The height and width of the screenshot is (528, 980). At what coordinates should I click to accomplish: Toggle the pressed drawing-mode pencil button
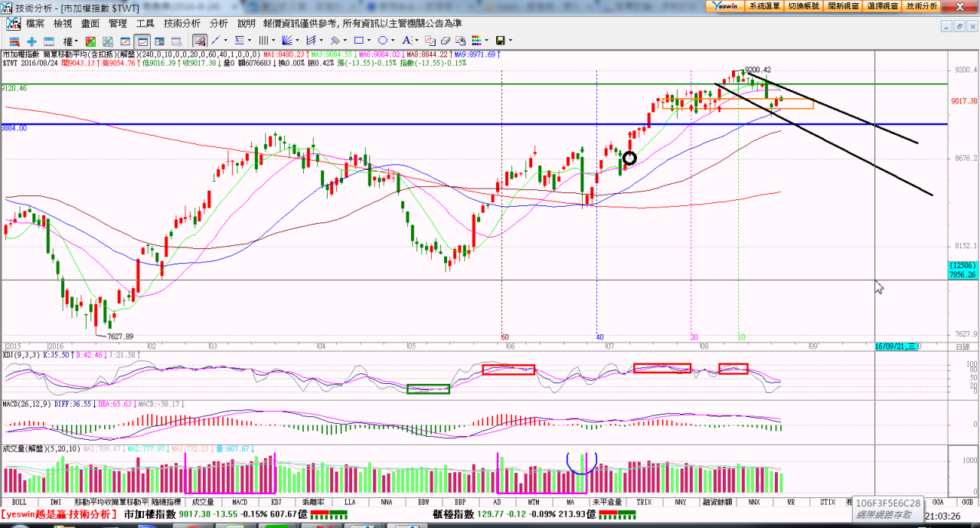coord(199,41)
